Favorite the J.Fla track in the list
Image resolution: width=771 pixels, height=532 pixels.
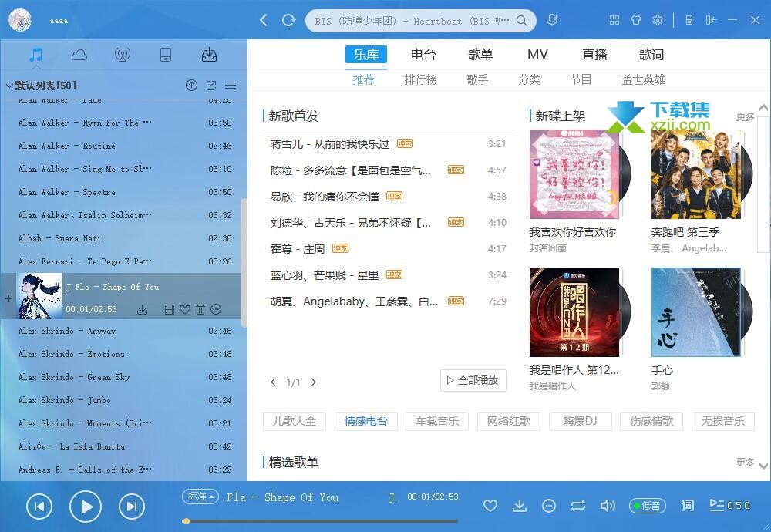click(x=185, y=309)
